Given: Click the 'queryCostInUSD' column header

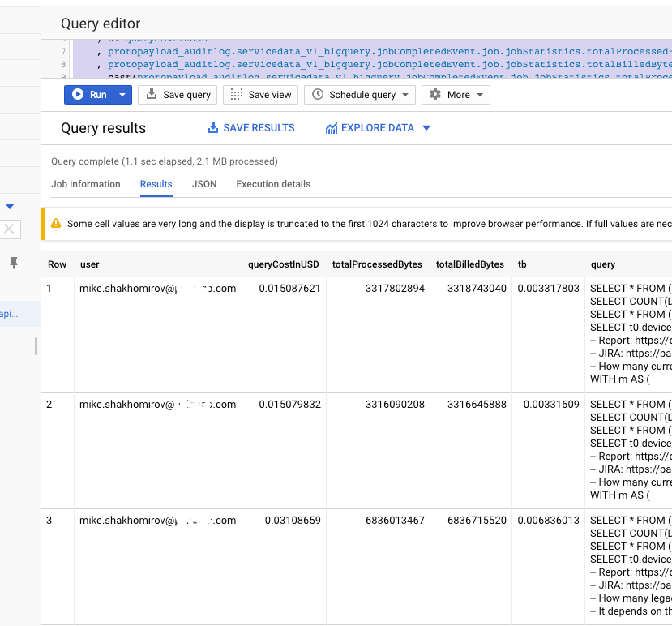Looking at the screenshot, I should tap(283, 264).
